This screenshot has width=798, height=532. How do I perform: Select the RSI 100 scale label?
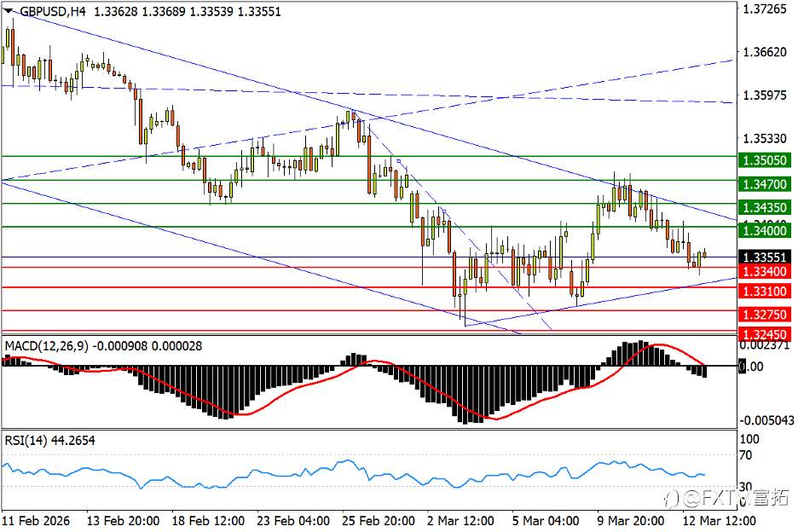(749, 439)
